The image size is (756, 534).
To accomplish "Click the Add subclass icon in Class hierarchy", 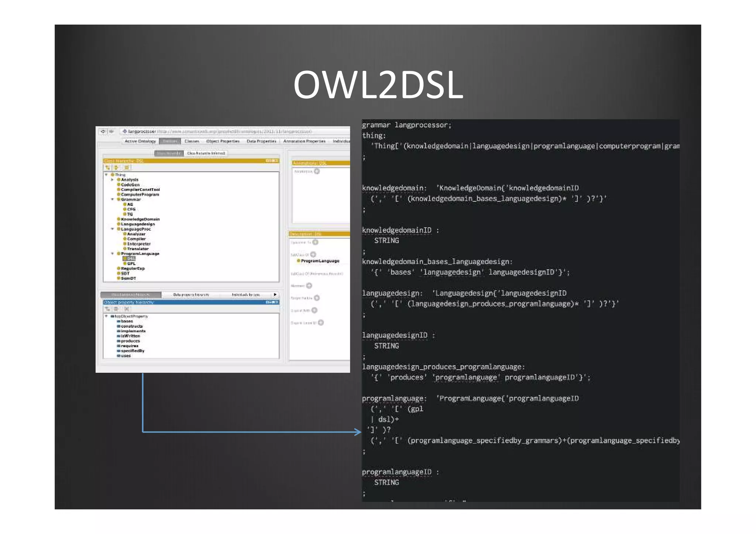I will coord(108,168).
